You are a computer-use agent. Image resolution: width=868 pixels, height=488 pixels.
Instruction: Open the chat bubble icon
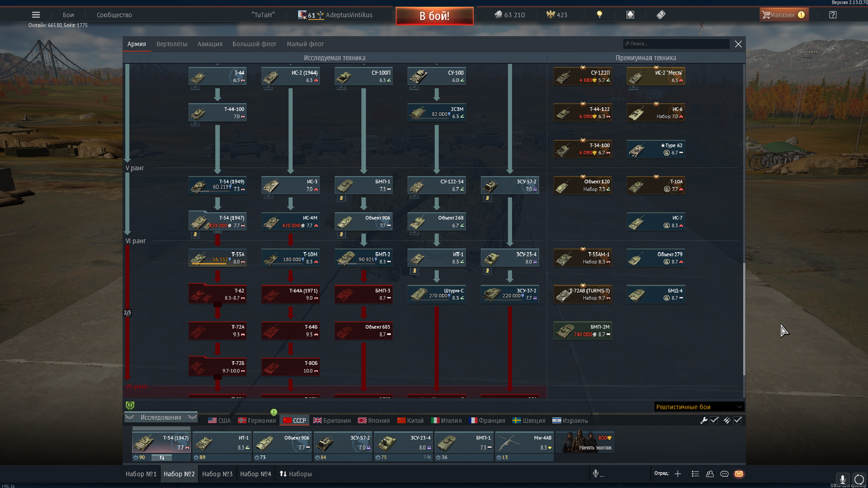pos(724,474)
